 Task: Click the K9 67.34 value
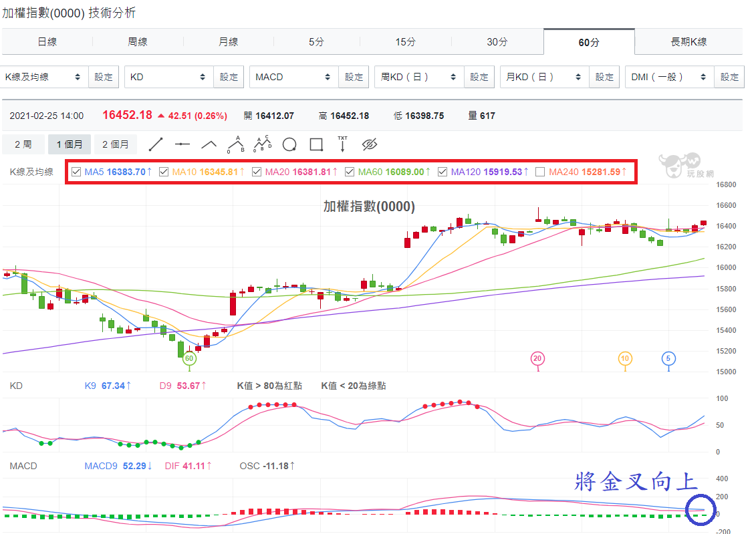click(108, 386)
